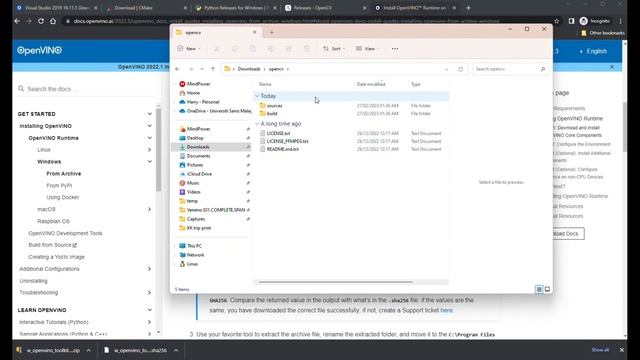Go up one folder level in Explorer

point(213,69)
